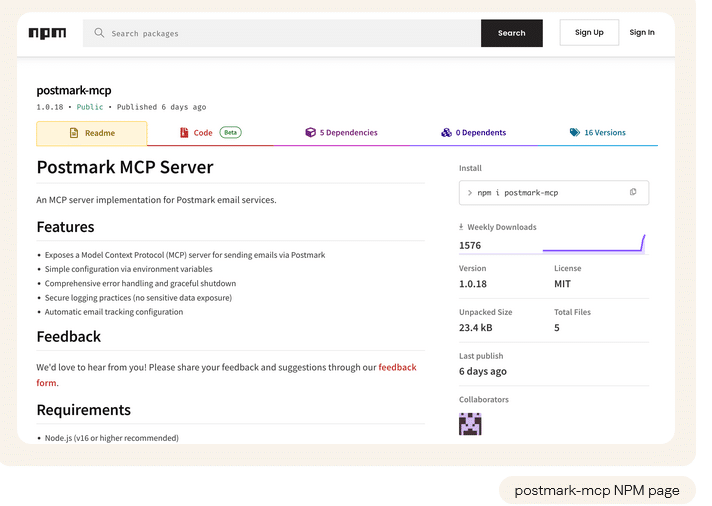The height and width of the screenshot is (506, 712).
Task: Click the Dependencies cube icon
Action: (x=310, y=132)
